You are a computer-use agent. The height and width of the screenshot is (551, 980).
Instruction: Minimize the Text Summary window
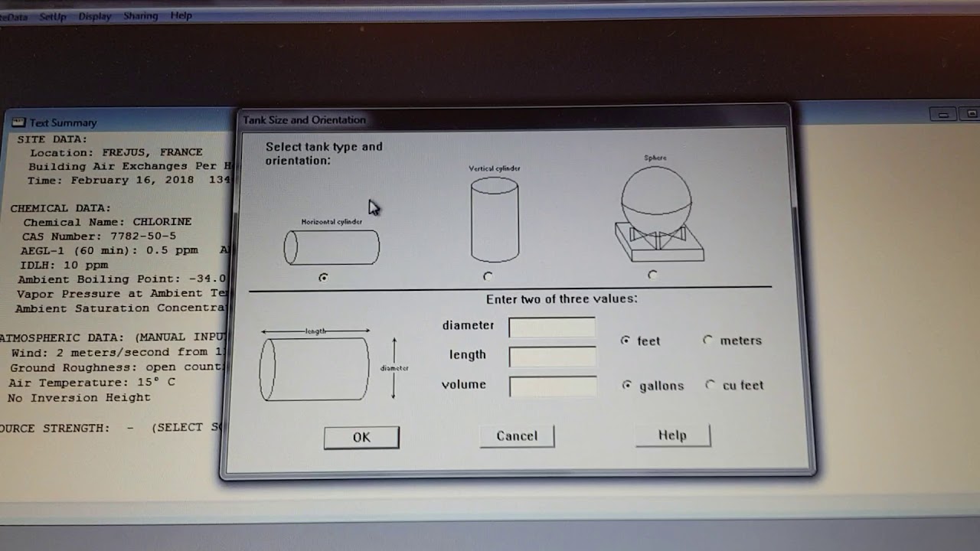click(943, 114)
